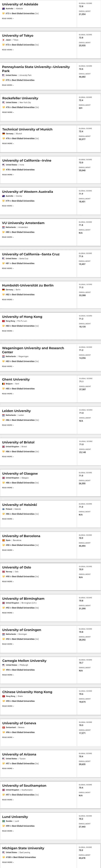Click the Spain flag under University of Barcelona

pos(3,540)
